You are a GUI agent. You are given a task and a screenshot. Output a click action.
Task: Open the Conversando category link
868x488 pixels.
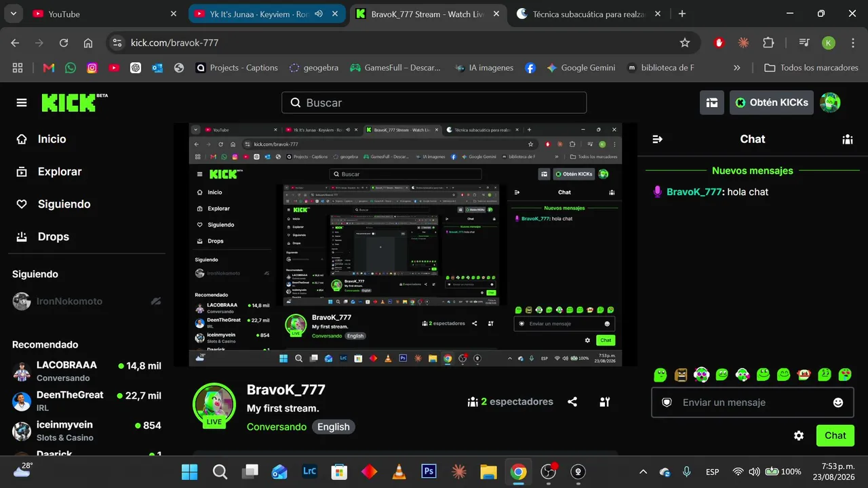point(277,427)
